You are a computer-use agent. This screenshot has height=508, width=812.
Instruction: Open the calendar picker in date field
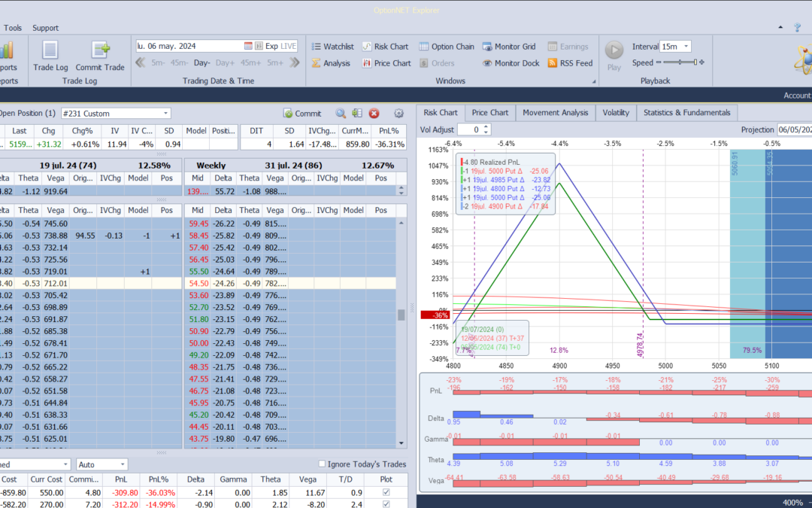248,46
